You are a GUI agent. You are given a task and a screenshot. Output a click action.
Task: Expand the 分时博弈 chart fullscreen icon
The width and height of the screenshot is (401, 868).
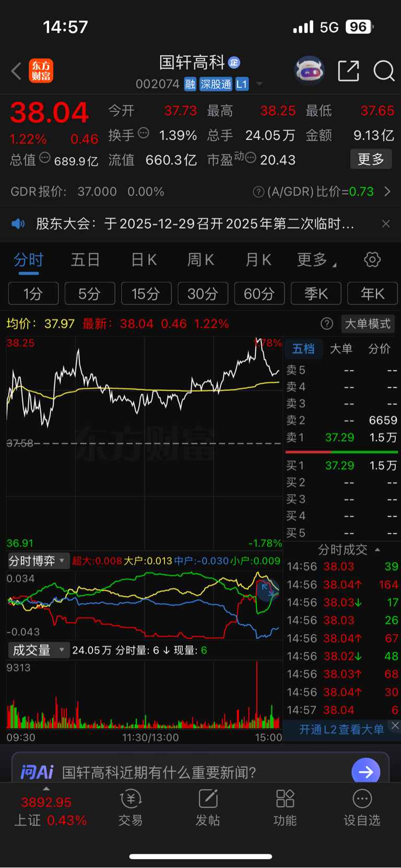(x=268, y=590)
